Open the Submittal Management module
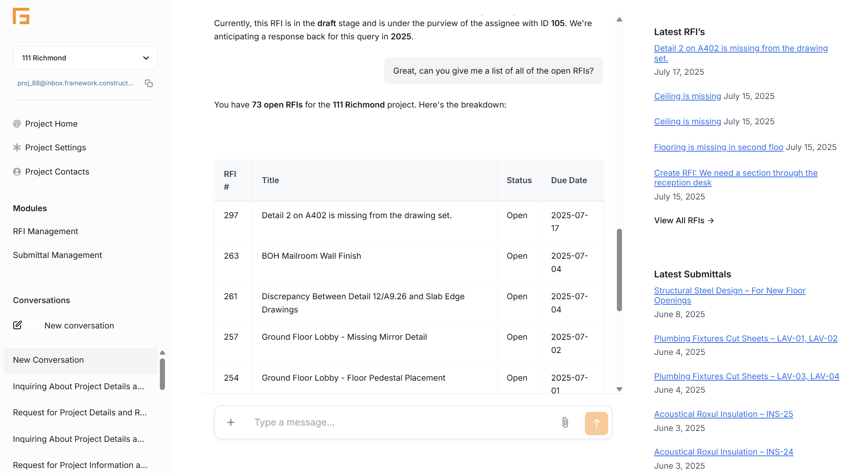Screen dimensions: 868x473 [x=57, y=255]
